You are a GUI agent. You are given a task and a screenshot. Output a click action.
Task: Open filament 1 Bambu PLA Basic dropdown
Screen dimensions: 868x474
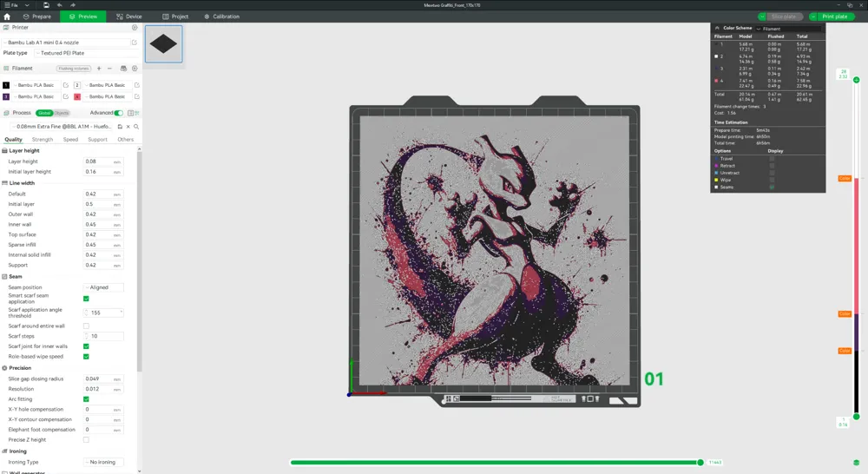coord(36,85)
